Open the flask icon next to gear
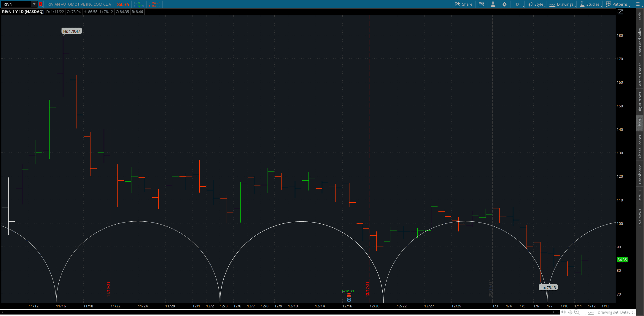 tap(493, 4)
